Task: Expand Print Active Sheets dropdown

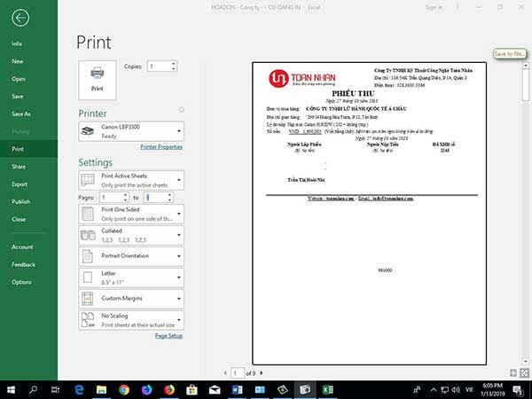Action: coord(131,180)
